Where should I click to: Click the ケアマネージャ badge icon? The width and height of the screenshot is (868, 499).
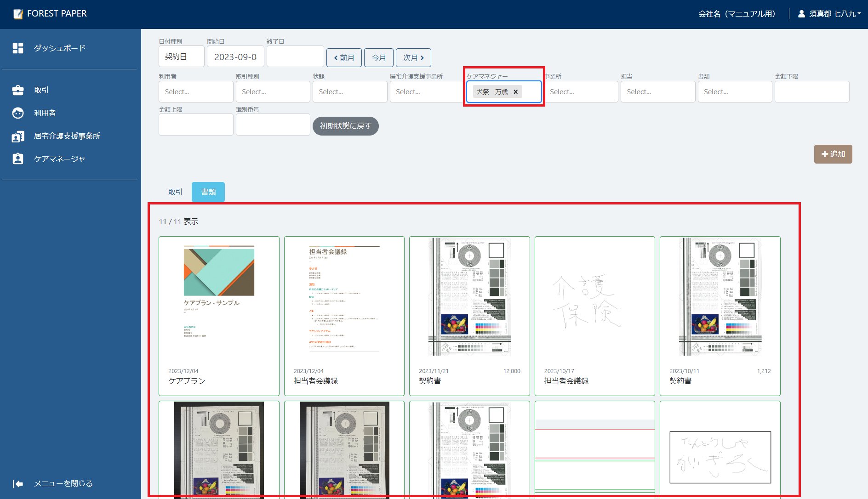pyautogui.click(x=18, y=159)
